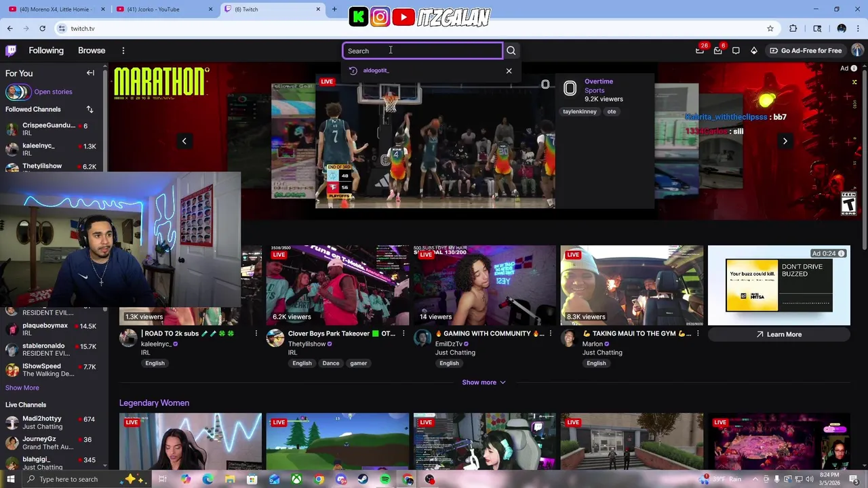Go to previous carousel stream
The height and width of the screenshot is (488, 868).
184,141
